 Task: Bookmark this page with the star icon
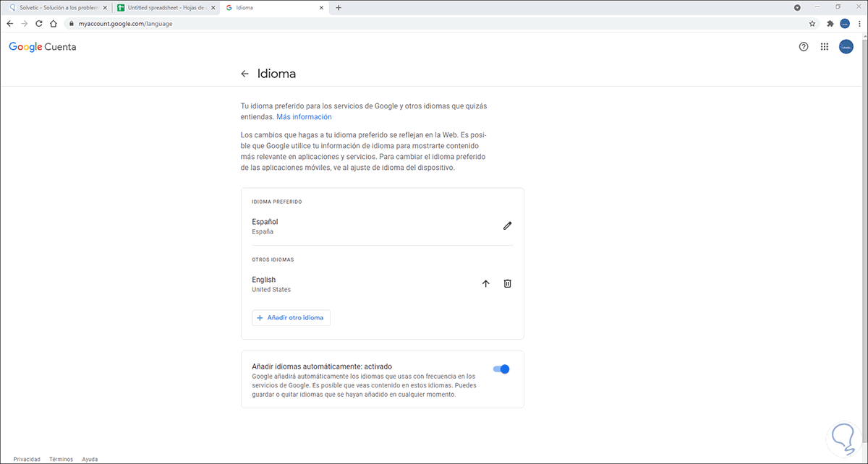click(812, 23)
